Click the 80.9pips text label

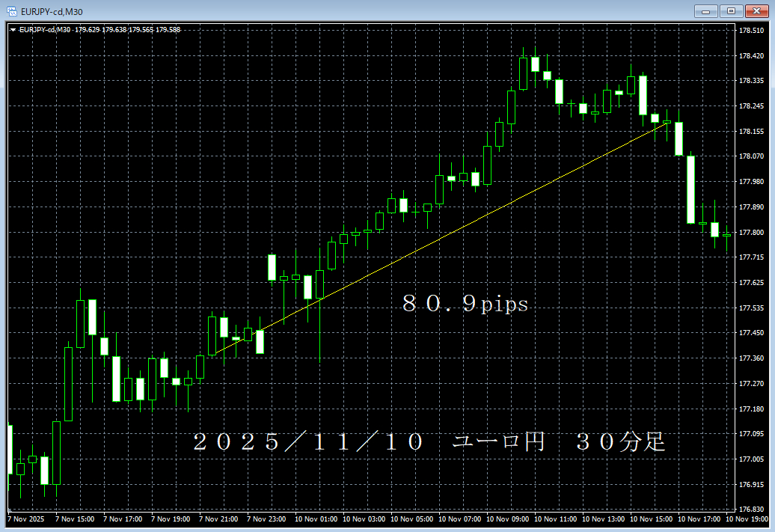tap(465, 303)
